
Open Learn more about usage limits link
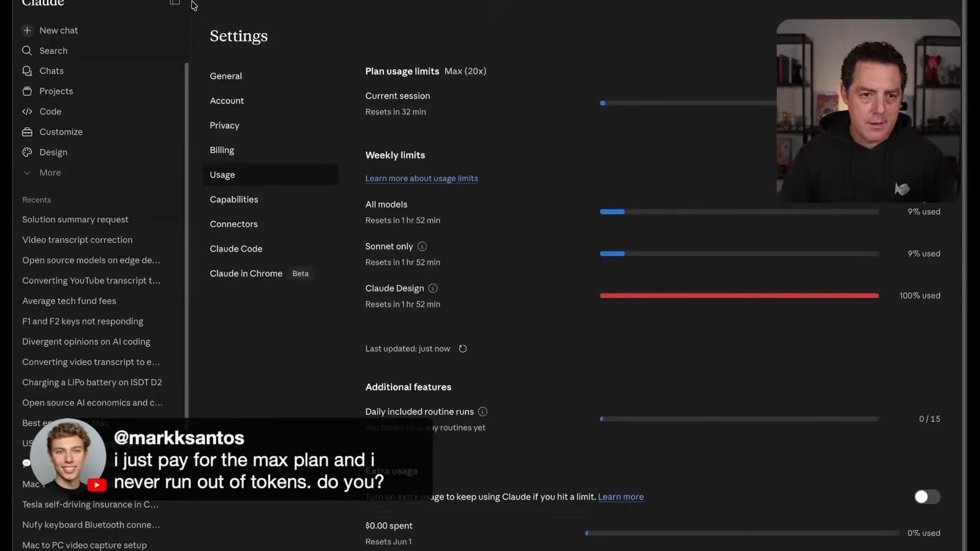pyautogui.click(x=421, y=178)
